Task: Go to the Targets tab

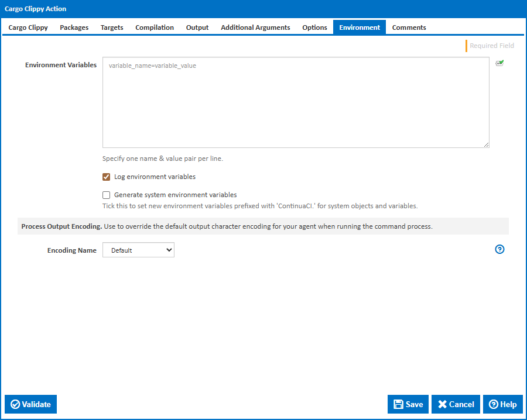Action: [x=112, y=27]
